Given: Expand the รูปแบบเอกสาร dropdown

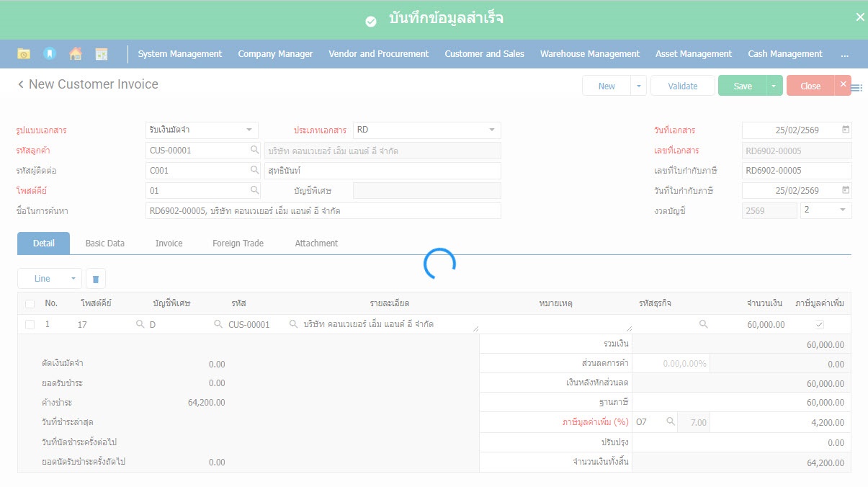Looking at the screenshot, I should [x=249, y=130].
